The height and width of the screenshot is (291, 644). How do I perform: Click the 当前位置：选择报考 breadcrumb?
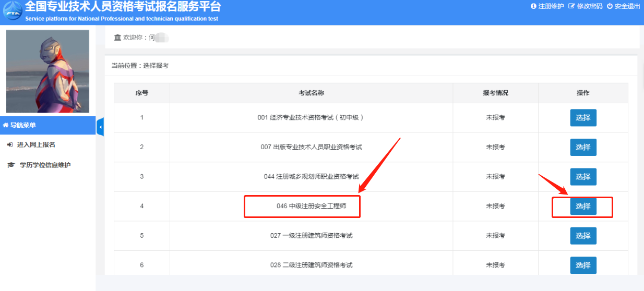coord(140,66)
